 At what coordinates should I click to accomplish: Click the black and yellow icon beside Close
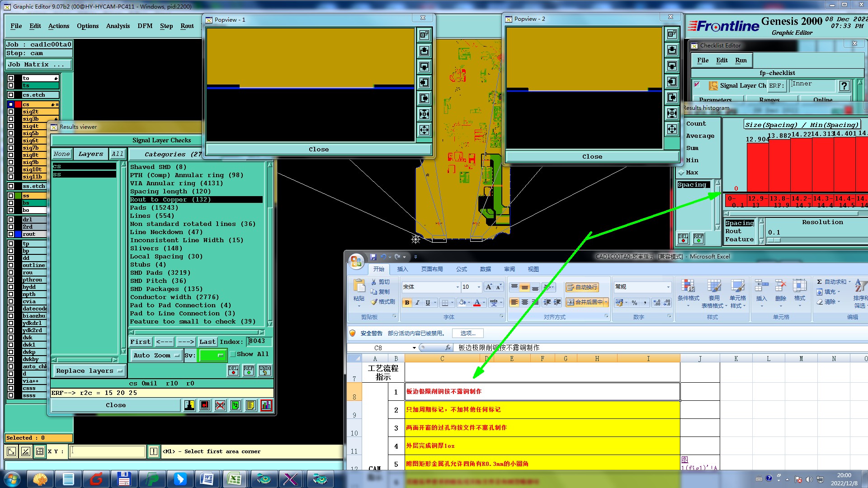189,405
